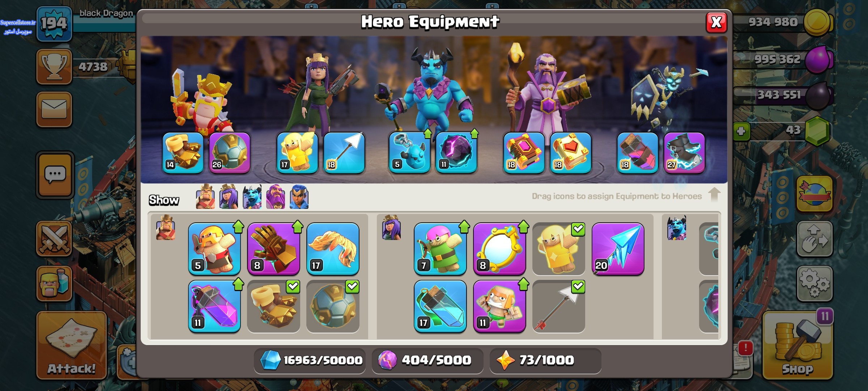This screenshot has width=868, height=391.
Task: Tap the Attack! map button
Action: coord(72,345)
